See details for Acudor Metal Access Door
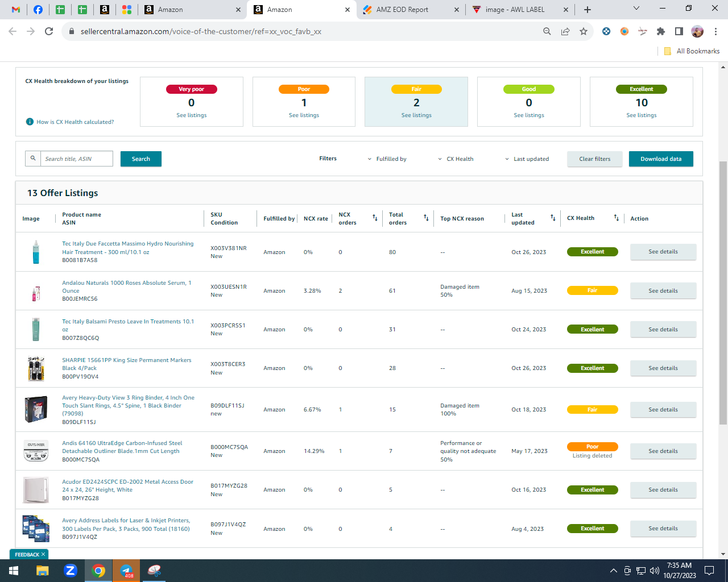The width and height of the screenshot is (728, 582). pyautogui.click(x=663, y=490)
